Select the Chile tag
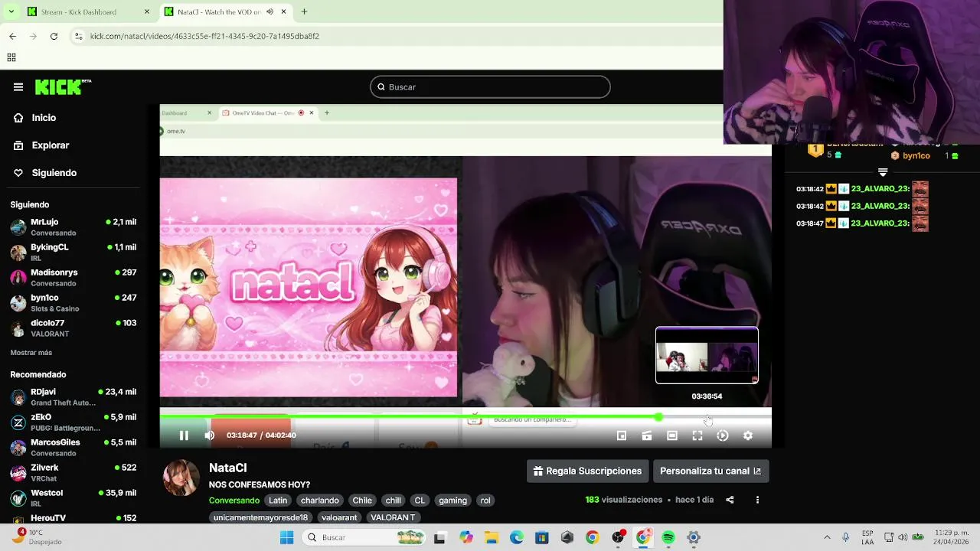 [x=362, y=500]
